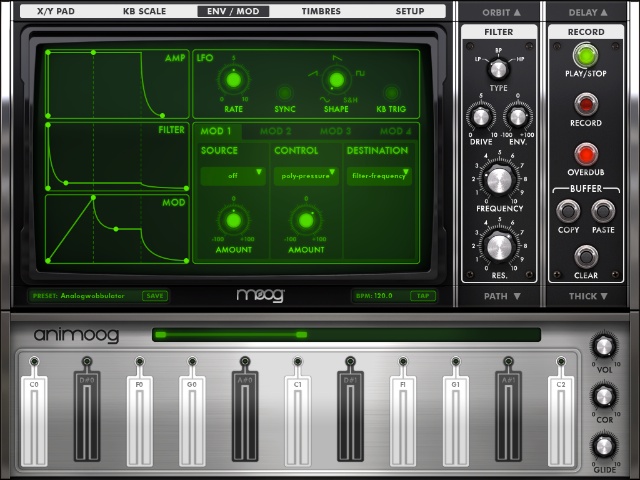640x480 pixels.
Task: Click the keyboard range slider left handle
Action: click(161, 335)
